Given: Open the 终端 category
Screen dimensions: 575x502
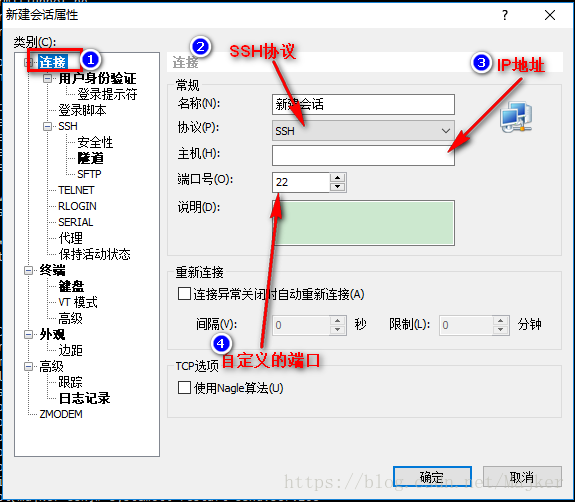Looking at the screenshot, I should tap(52, 270).
